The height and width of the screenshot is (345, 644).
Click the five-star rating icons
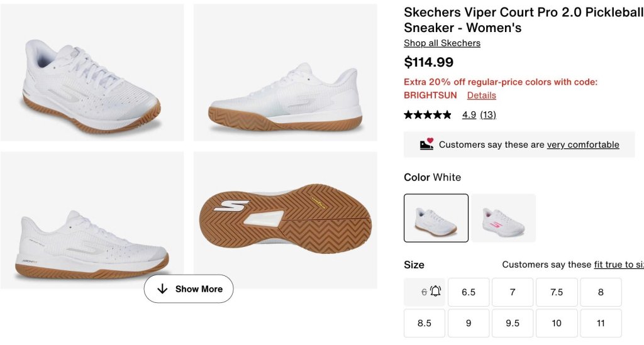428,115
